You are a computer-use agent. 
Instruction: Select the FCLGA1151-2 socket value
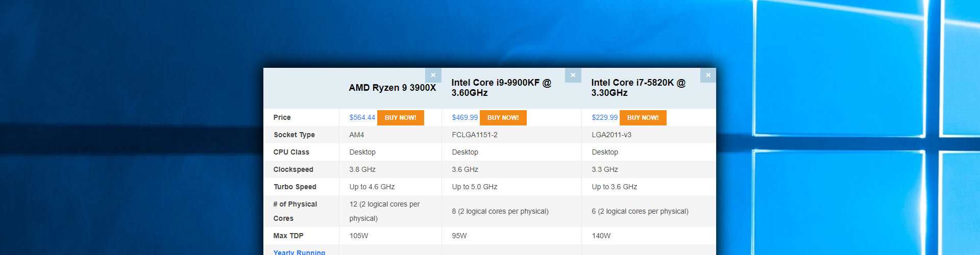coord(475,135)
